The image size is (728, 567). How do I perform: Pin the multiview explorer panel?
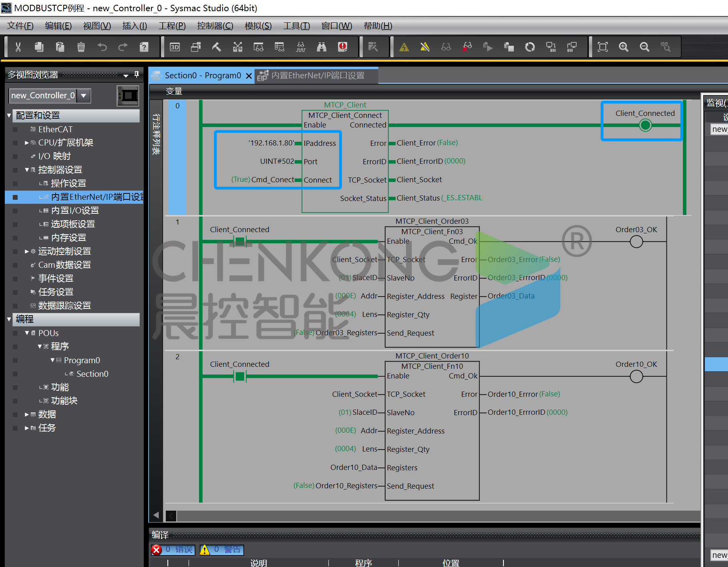click(137, 74)
